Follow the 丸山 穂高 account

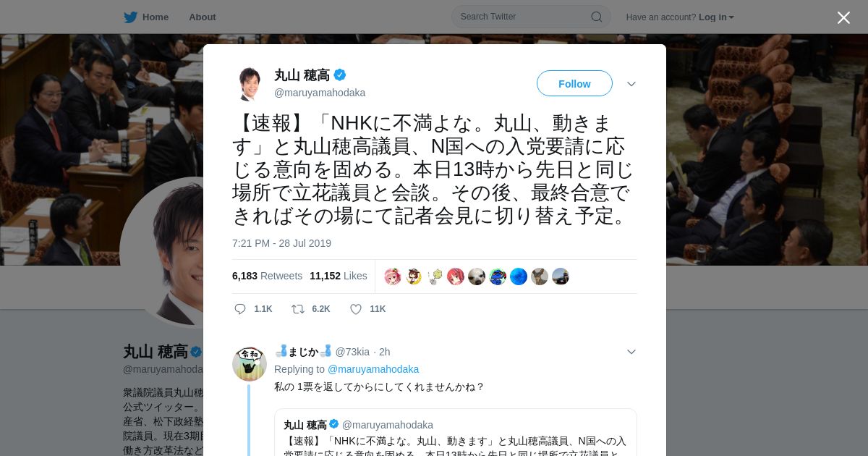(574, 84)
